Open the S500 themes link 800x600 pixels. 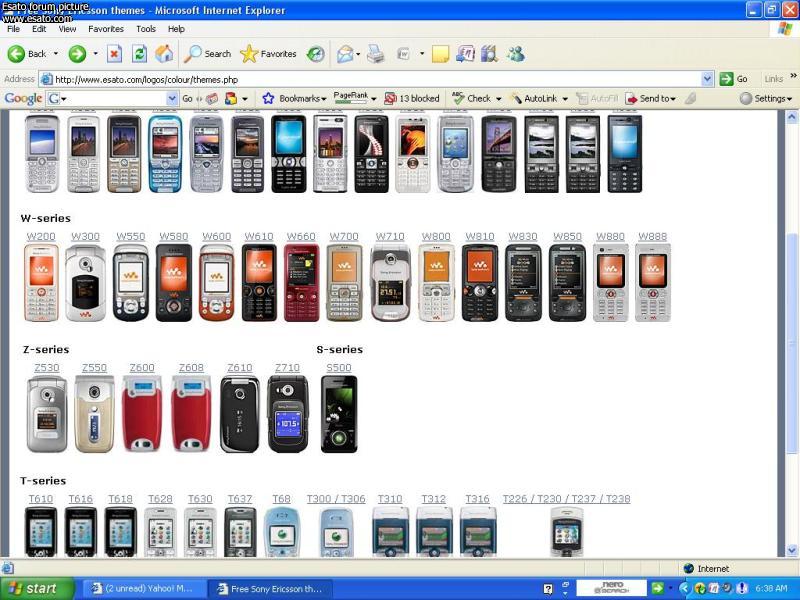pyautogui.click(x=339, y=368)
